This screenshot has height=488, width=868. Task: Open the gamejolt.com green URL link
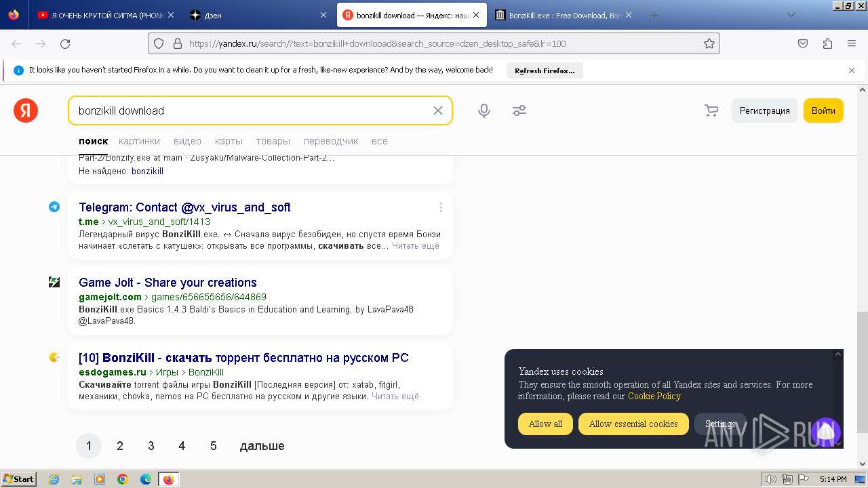pyautogui.click(x=110, y=297)
